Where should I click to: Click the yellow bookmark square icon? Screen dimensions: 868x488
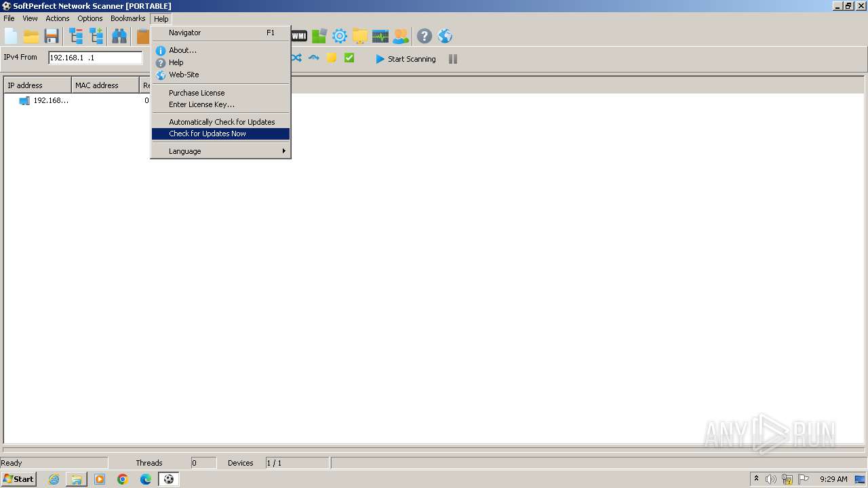332,58
